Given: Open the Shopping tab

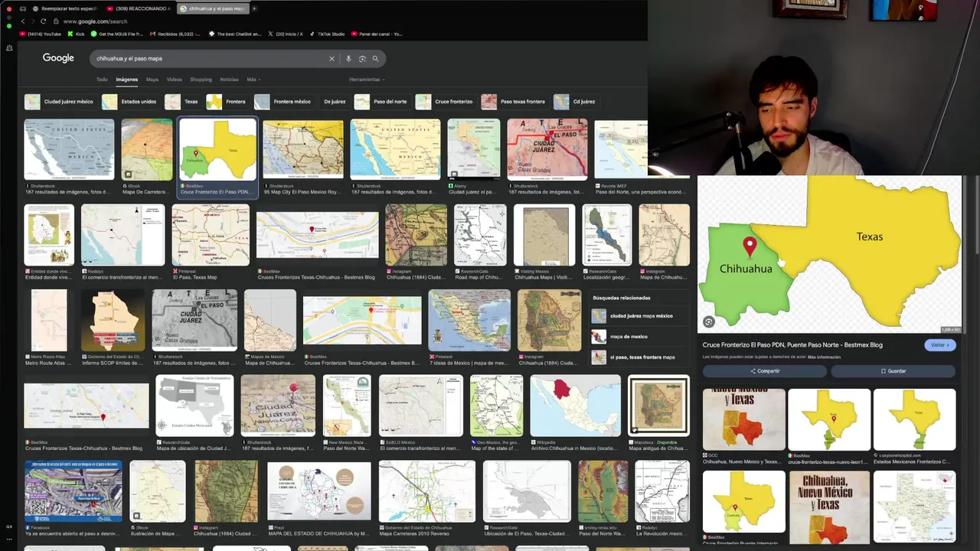Looking at the screenshot, I should click(201, 80).
